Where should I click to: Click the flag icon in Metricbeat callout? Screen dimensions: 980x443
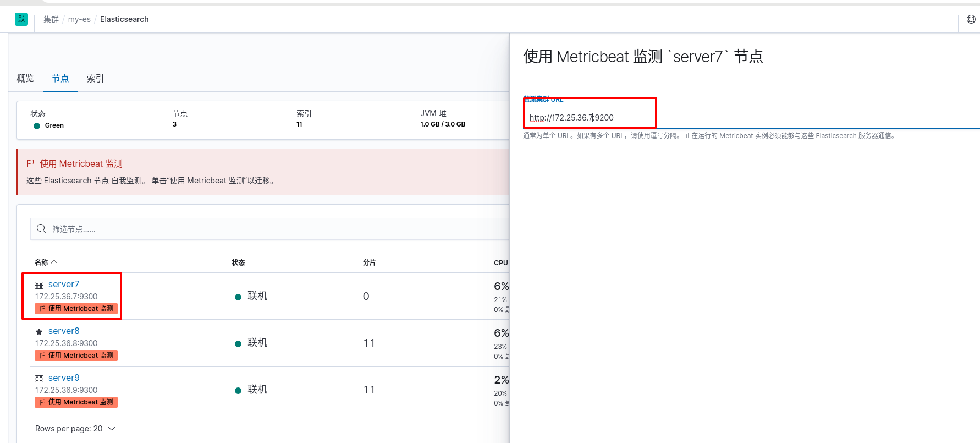(x=31, y=163)
